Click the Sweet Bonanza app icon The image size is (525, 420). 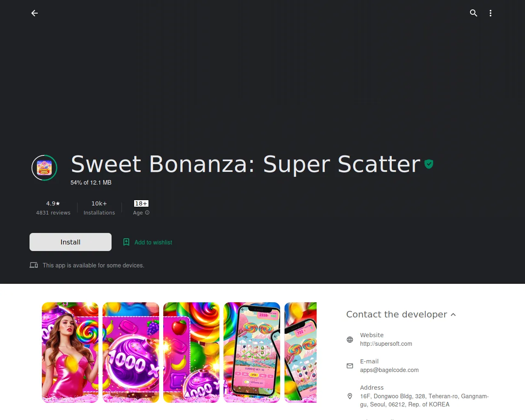[44, 168]
